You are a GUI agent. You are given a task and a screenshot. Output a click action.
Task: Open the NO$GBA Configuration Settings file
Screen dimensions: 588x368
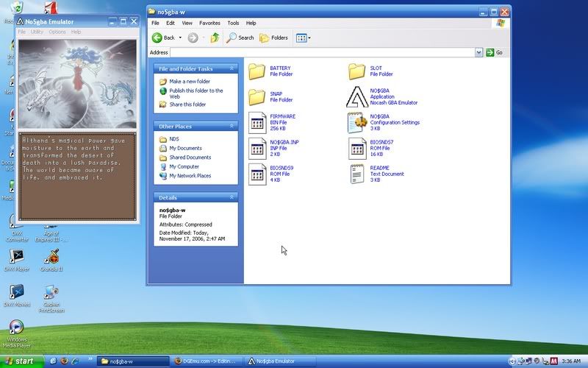(357, 123)
